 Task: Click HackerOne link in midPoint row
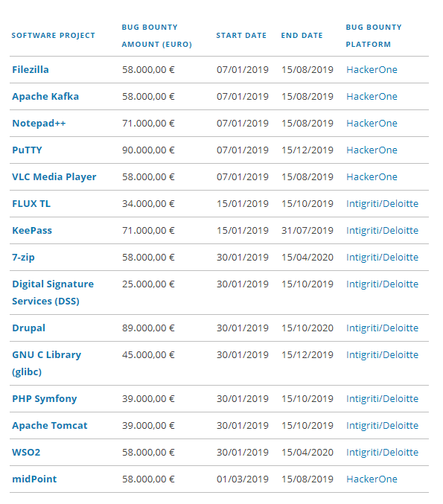click(x=372, y=479)
